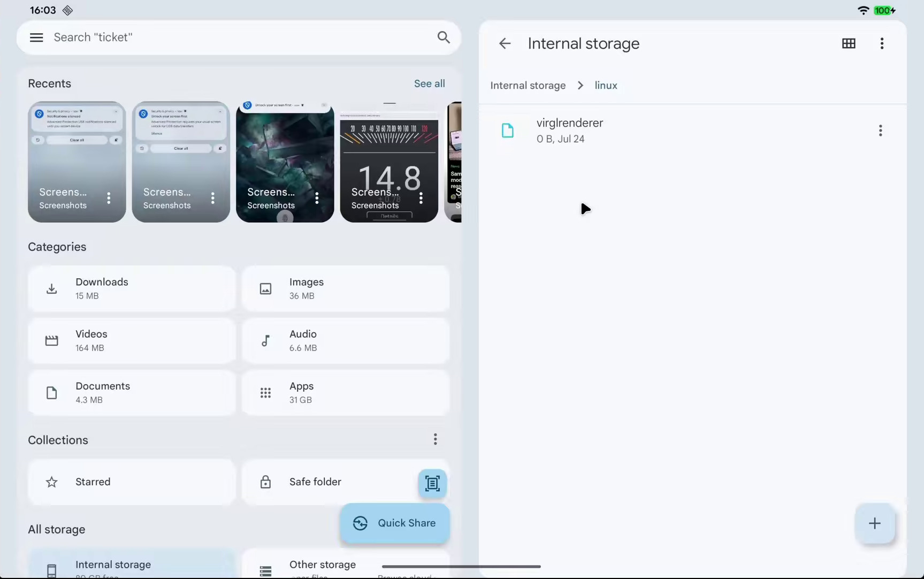Open Internal storage panel overflow menu

(x=882, y=43)
